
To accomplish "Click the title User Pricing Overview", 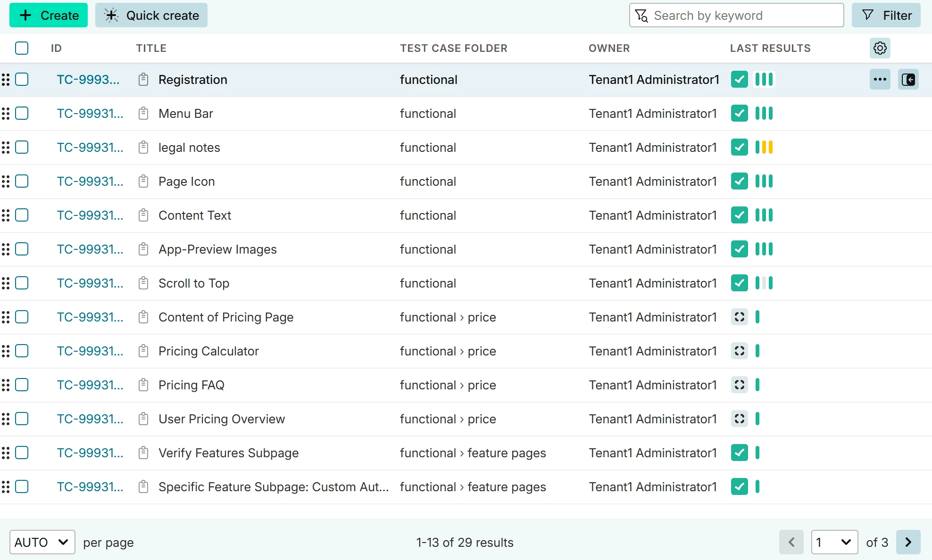I will tap(222, 419).
